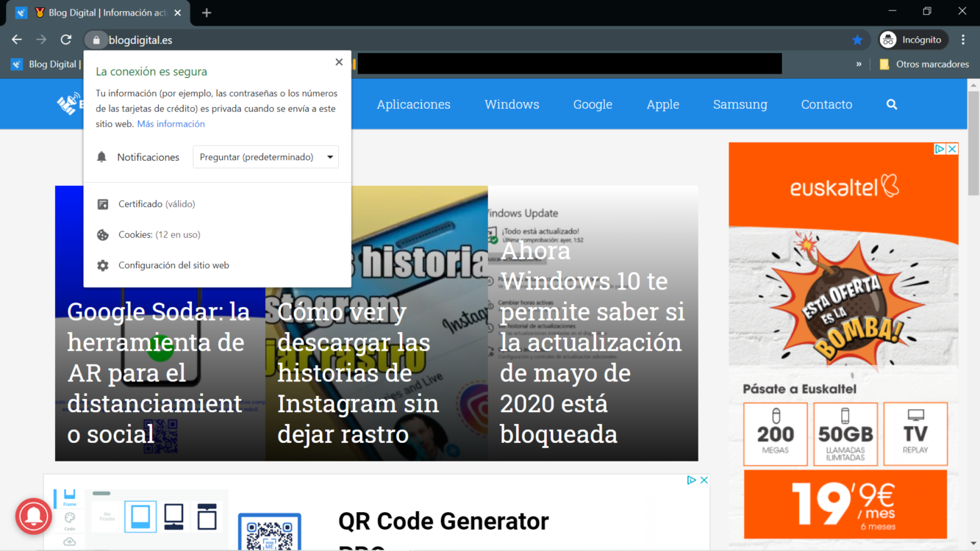Click the forward navigation arrow
Image resolution: width=980 pixels, height=551 pixels.
pyautogui.click(x=41, y=40)
